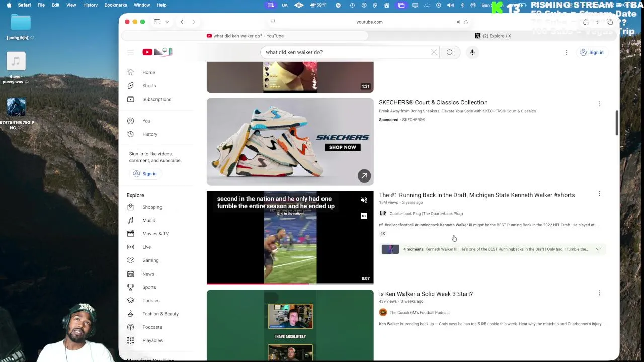Image resolution: width=644 pixels, height=362 pixels.
Task: Toggle closed captions on video preview
Action: tap(364, 216)
